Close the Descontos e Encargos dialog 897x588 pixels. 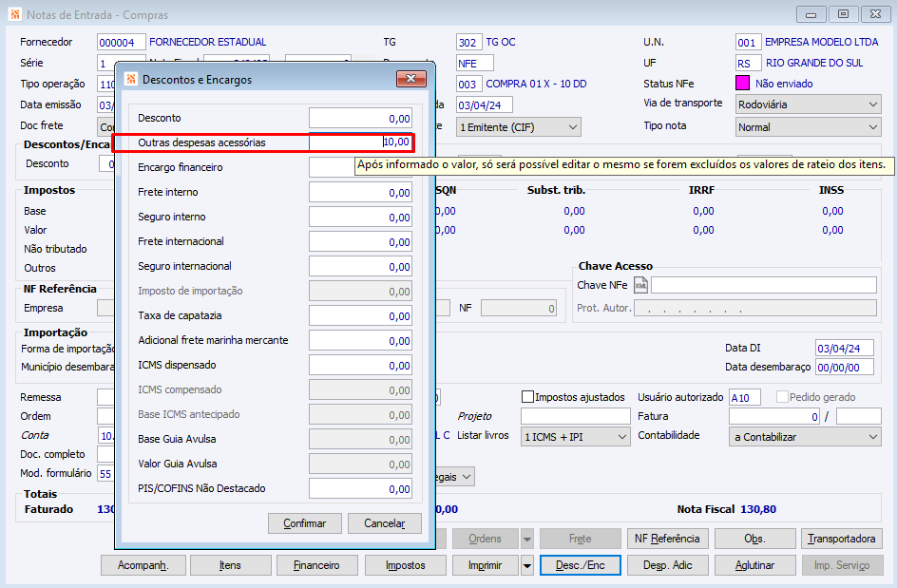click(x=410, y=78)
